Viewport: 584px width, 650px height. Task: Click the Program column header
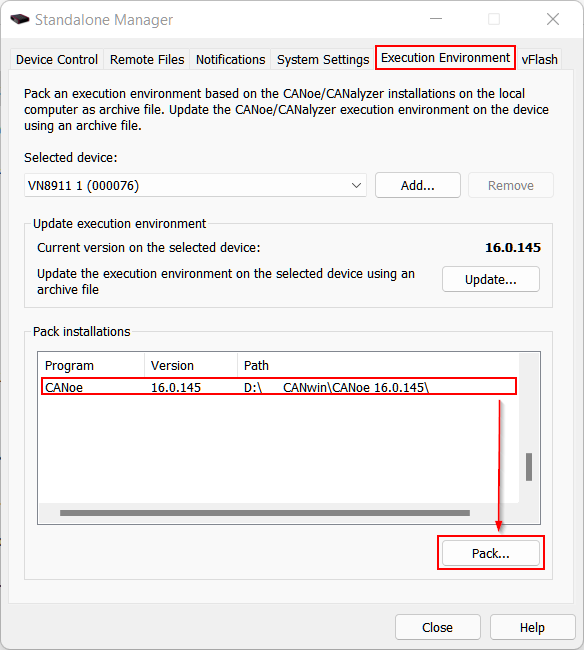click(91, 366)
